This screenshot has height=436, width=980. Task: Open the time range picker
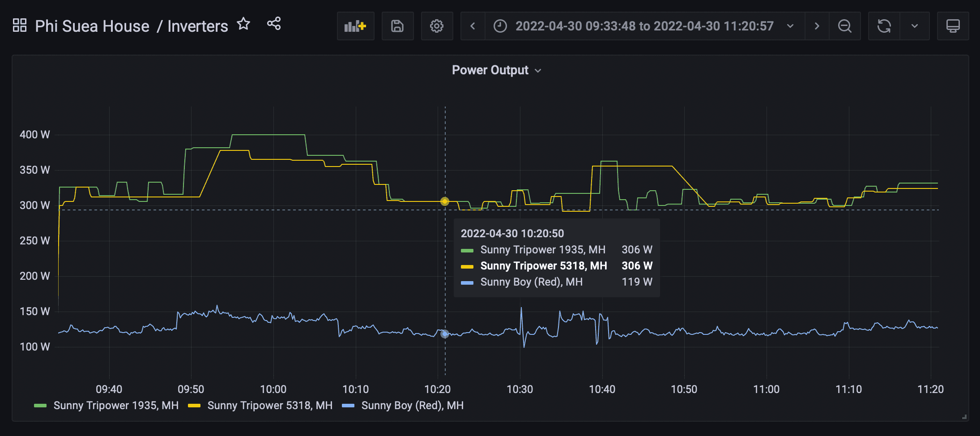pos(644,26)
